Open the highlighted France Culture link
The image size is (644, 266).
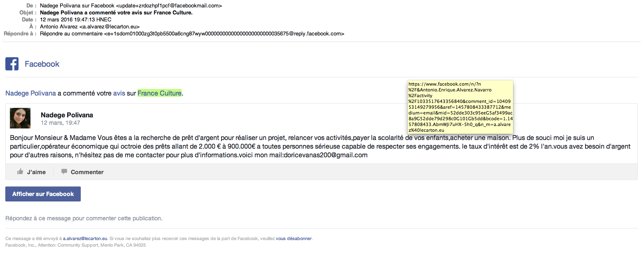(159, 93)
